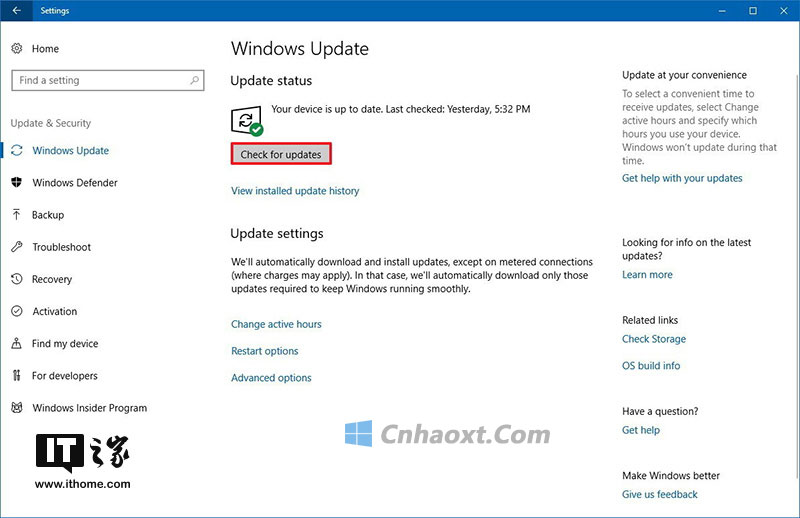
Task: Click the Have a question? heading
Action: tap(660, 411)
